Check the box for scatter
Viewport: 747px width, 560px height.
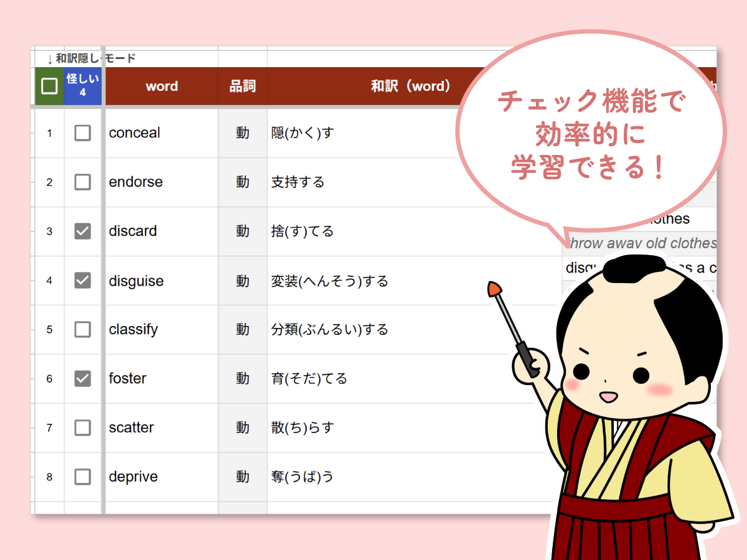83,427
